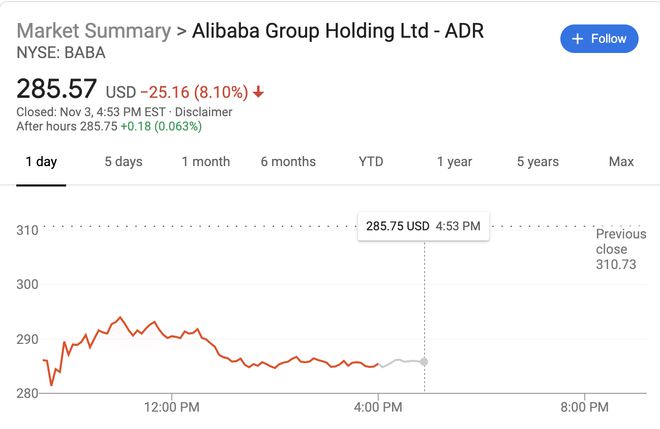660x429 pixels.
Task: Select the 1 day tab
Action: coord(41,162)
